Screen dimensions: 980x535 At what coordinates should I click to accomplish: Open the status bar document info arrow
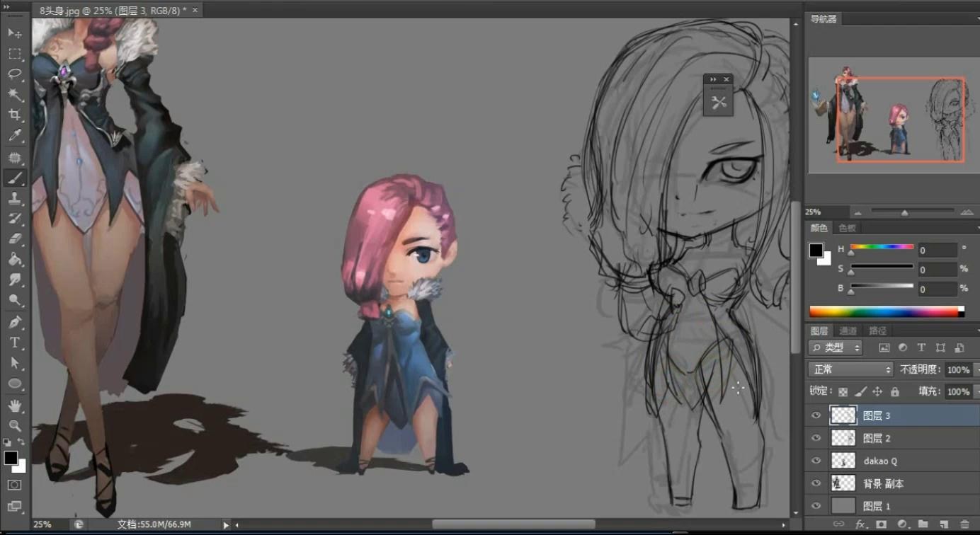(x=227, y=525)
